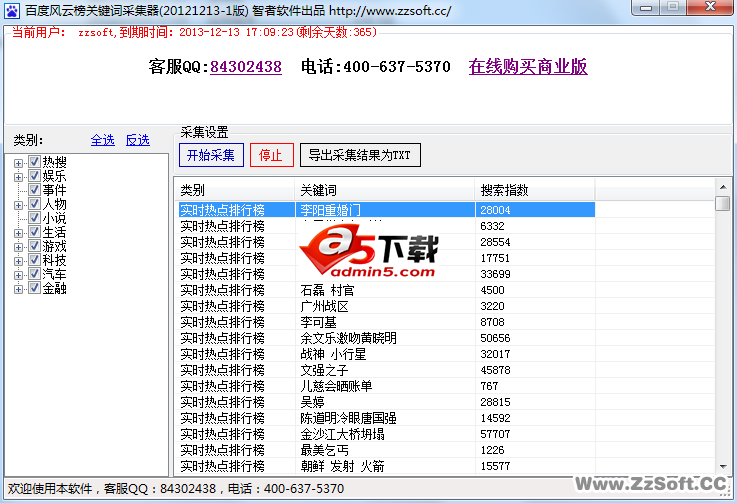Close the collector window

(710, 7)
